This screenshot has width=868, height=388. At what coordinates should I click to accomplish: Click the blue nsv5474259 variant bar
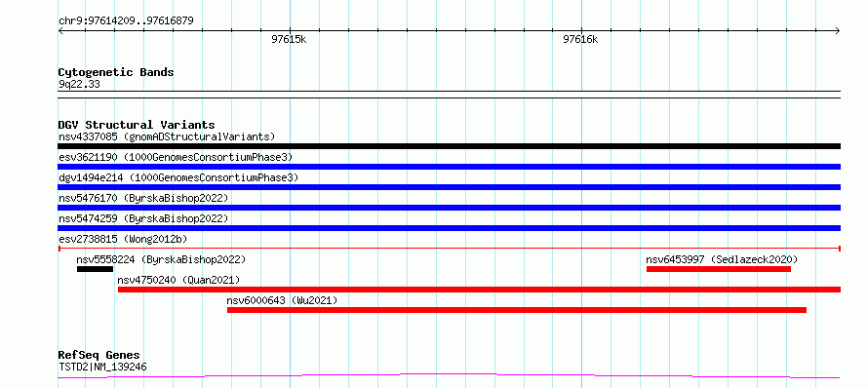point(449,228)
